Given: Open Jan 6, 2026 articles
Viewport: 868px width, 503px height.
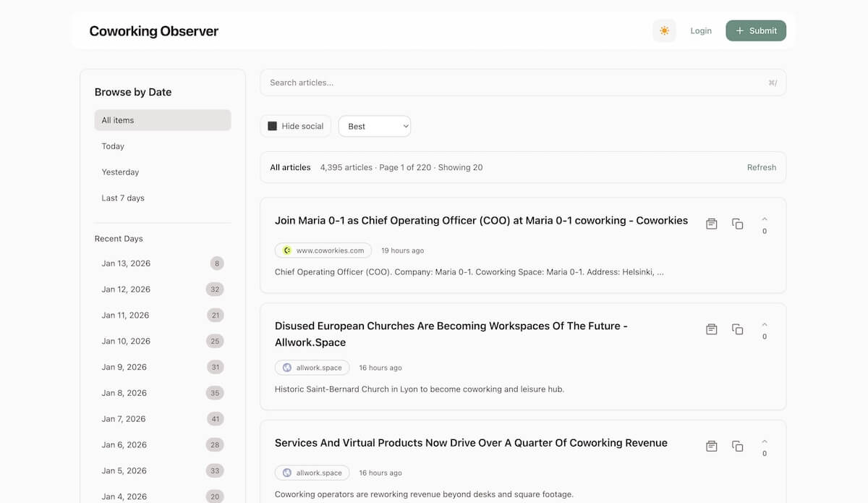Looking at the screenshot, I should click(163, 445).
